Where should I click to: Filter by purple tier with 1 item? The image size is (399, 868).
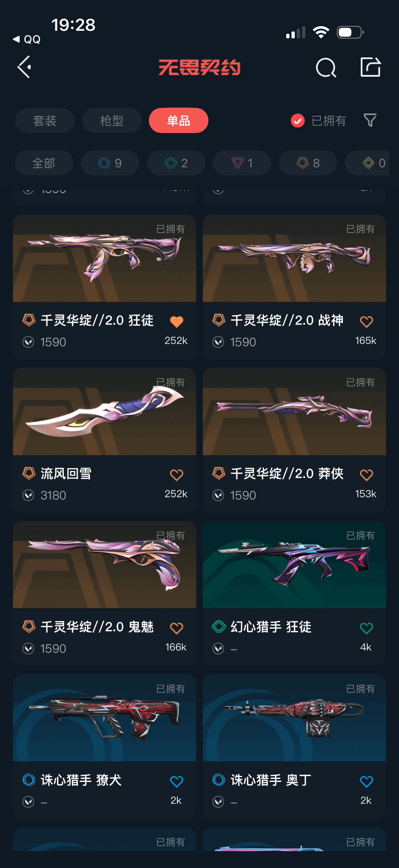(242, 163)
